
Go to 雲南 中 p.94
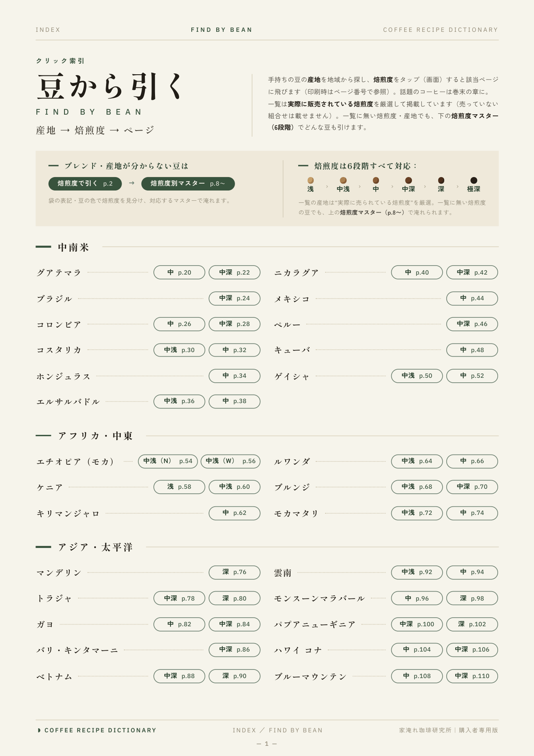pyautogui.click(x=472, y=572)
